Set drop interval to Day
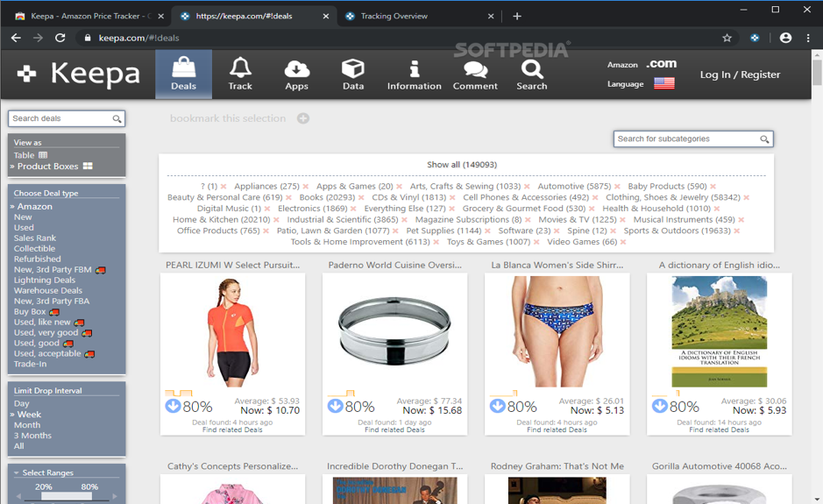The image size is (823, 504). 22,404
